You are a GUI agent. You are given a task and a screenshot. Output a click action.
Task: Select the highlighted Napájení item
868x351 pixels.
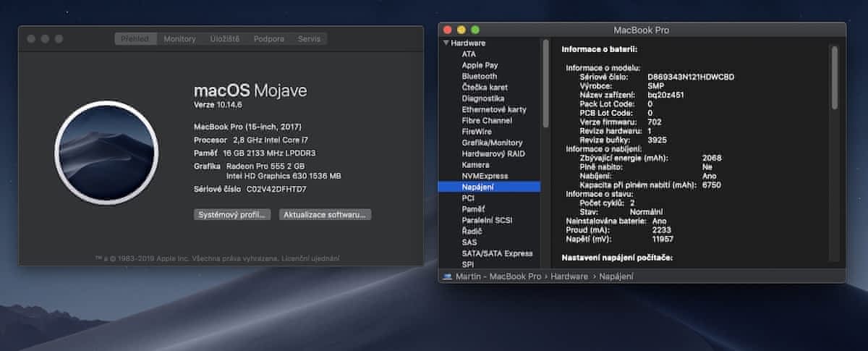pos(489,187)
